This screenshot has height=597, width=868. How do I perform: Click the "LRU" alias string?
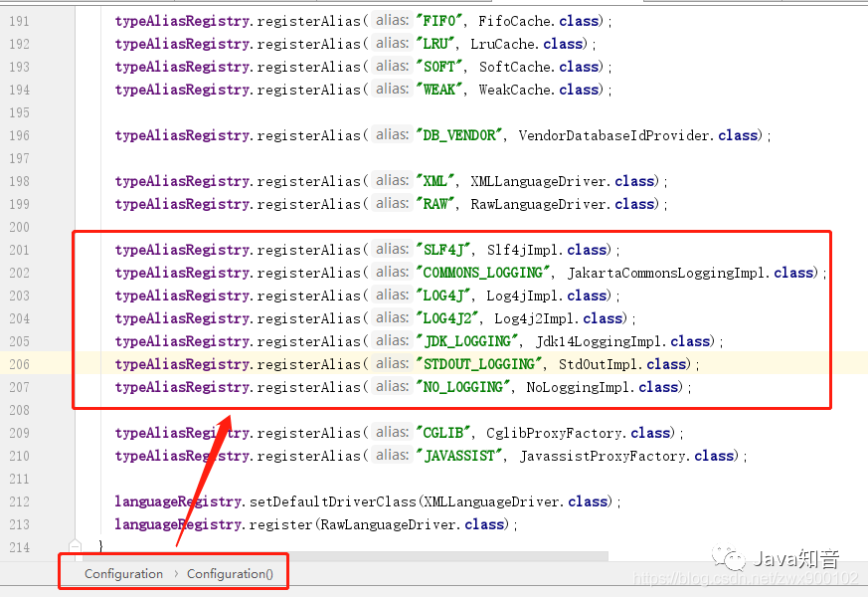(x=435, y=44)
